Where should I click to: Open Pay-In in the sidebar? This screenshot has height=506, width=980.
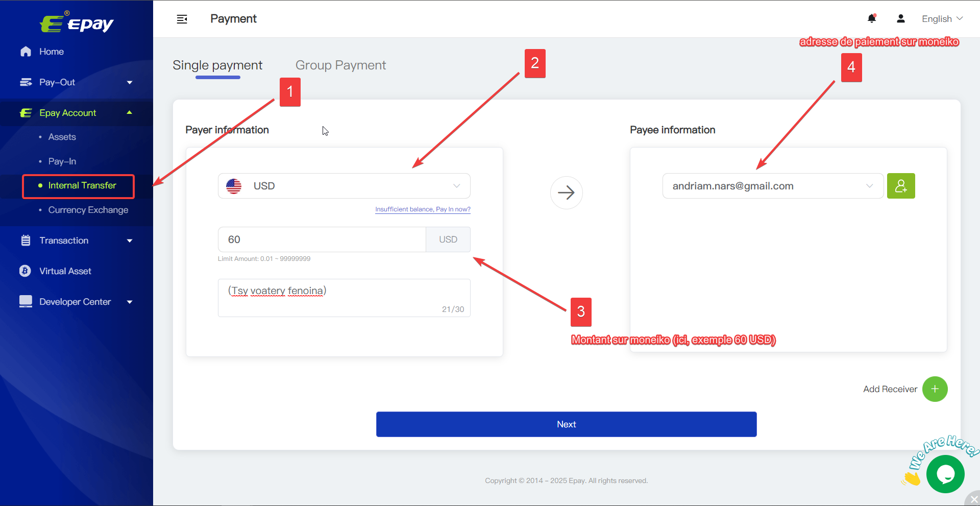pyautogui.click(x=62, y=161)
